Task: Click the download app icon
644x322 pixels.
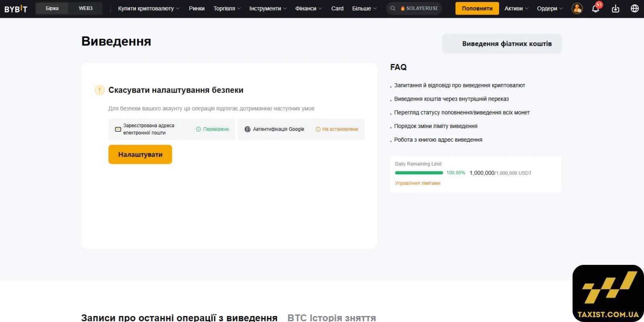Action: (x=615, y=8)
